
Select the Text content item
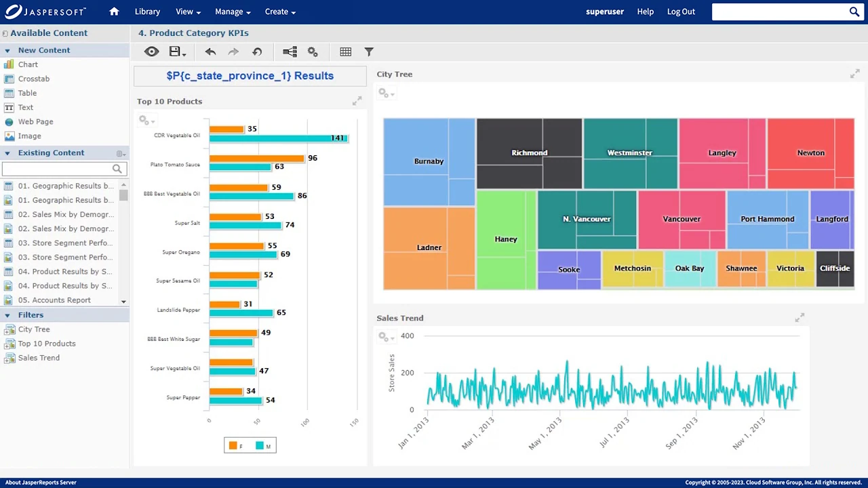[x=25, y=107]
